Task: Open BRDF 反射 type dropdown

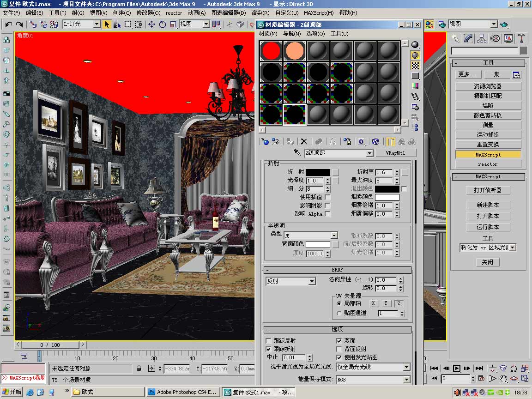Action: click(312, 281)
